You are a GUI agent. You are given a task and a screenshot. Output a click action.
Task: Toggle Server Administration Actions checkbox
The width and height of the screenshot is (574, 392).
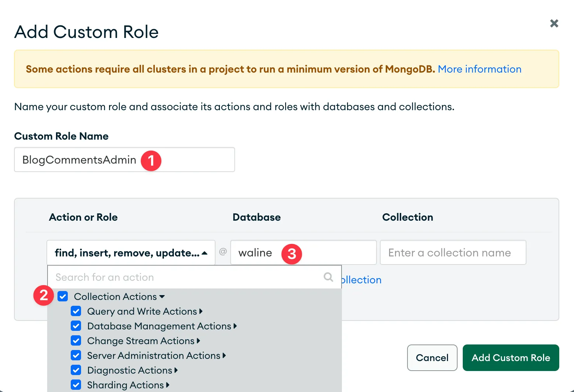point(76,356)
